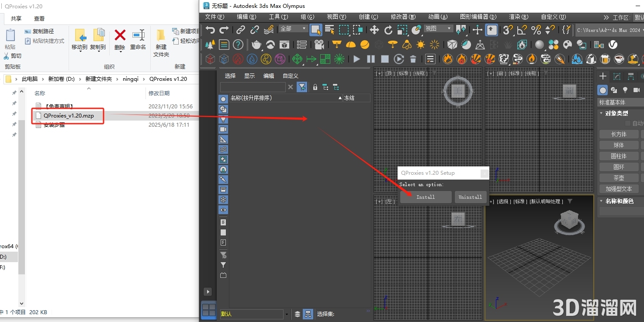
Task: Click the Bind to Space Warp icon
Action: (269, 30)
